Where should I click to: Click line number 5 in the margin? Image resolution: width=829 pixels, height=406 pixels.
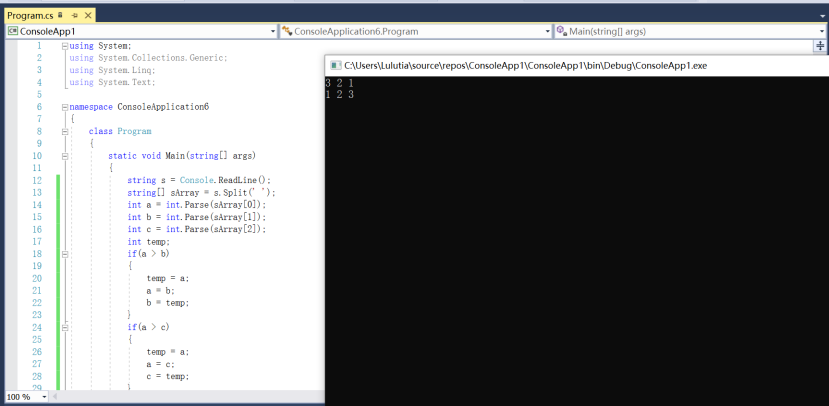click(x=39, y=95)
